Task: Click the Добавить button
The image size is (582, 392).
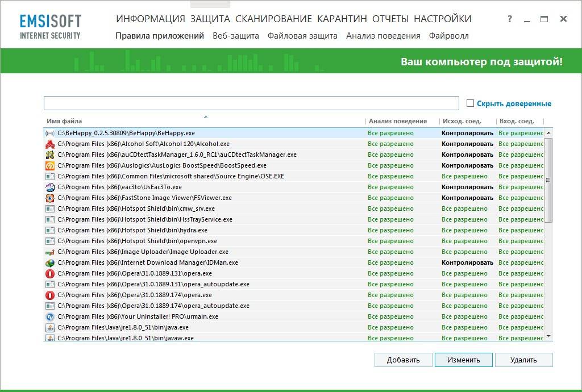Action: [403, 360]
